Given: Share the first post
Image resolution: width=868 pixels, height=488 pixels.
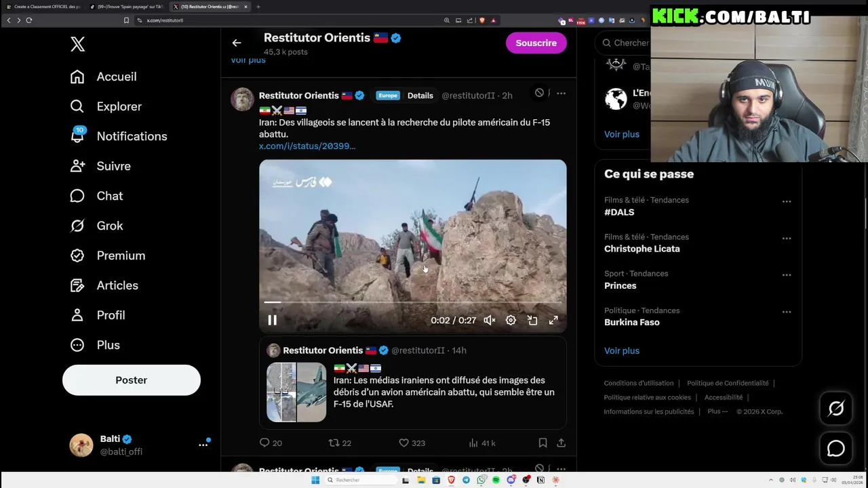Looking at the screenshot, I should click(561, 443).
